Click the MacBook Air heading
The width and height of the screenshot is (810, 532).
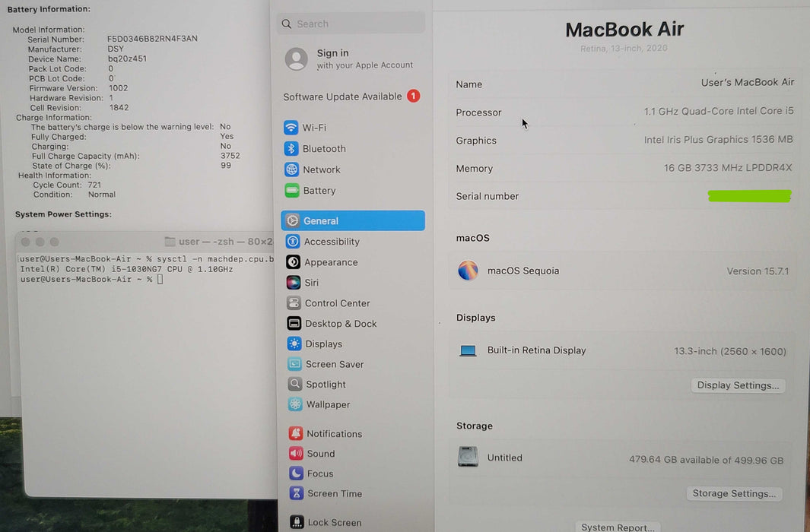624,30
